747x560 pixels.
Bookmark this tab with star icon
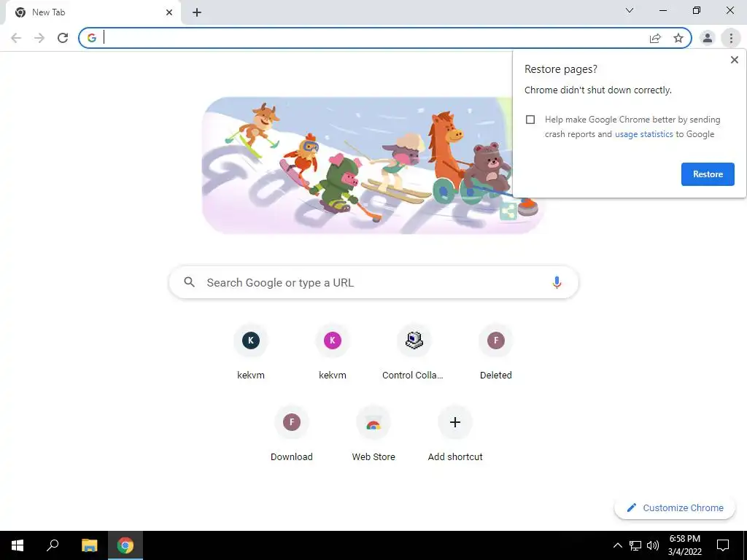pyautogui.click(x=678, y=38)
